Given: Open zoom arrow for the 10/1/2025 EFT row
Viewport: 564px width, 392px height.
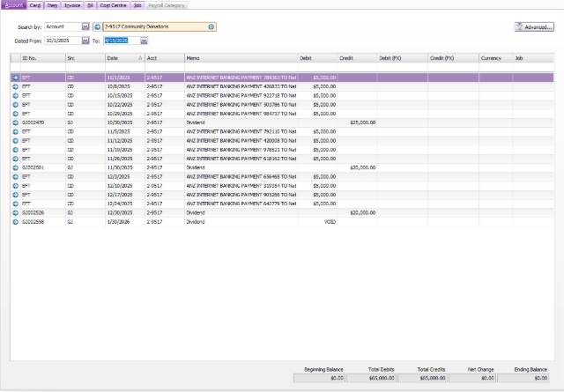Looking at the screenshot, I should [x=15, y=78].
